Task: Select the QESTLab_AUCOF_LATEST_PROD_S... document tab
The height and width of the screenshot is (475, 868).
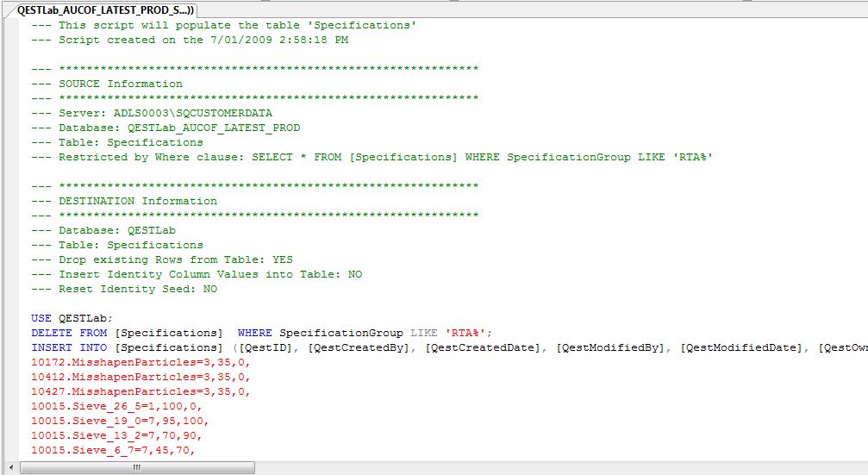Action: [99, 9]
